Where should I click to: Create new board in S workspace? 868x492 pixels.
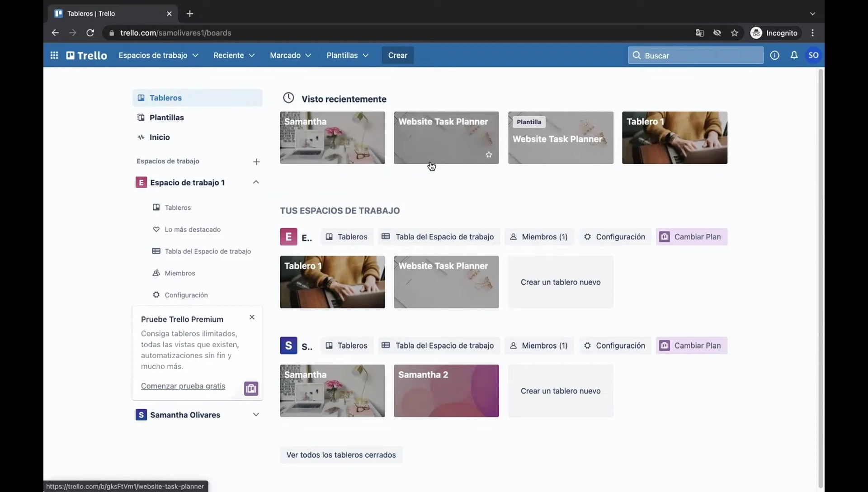tap(561, 391)
